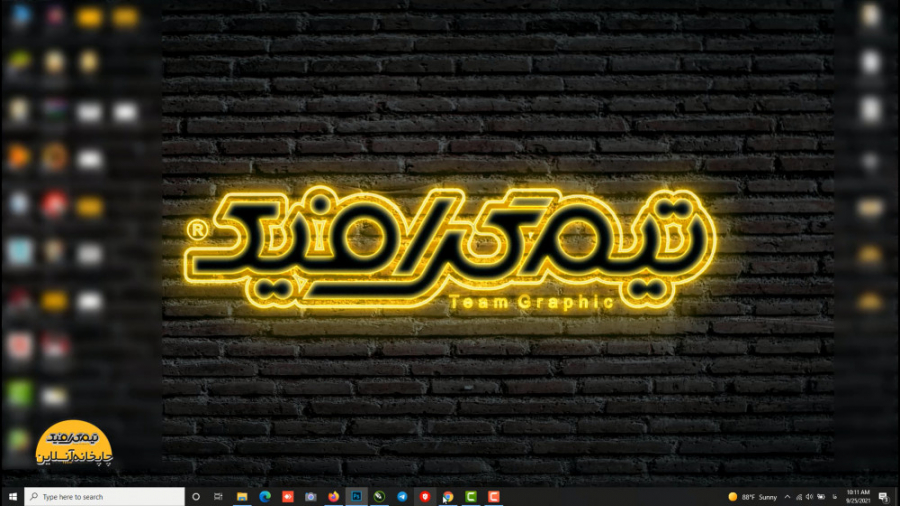The image size is (900, 506).
Task: Click the 'Type here to search' box
Action: click(104, 497)
